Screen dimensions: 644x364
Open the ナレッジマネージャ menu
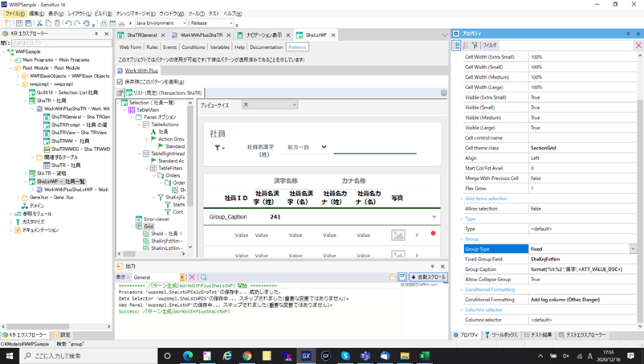click(136, 14)
